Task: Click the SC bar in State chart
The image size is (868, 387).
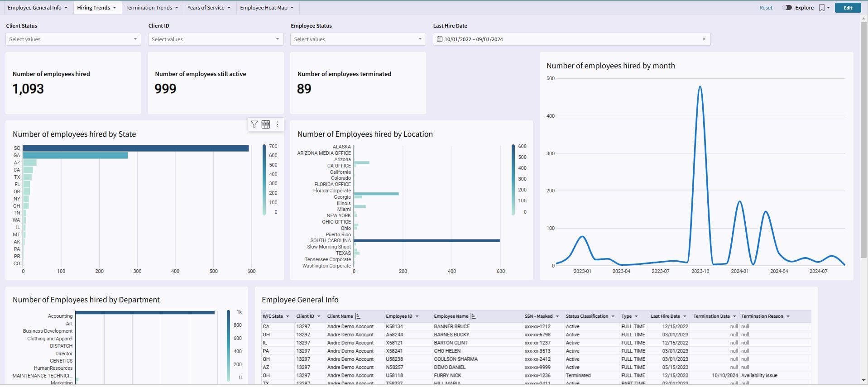Action: pyautogui.click(x=136, y=148)
